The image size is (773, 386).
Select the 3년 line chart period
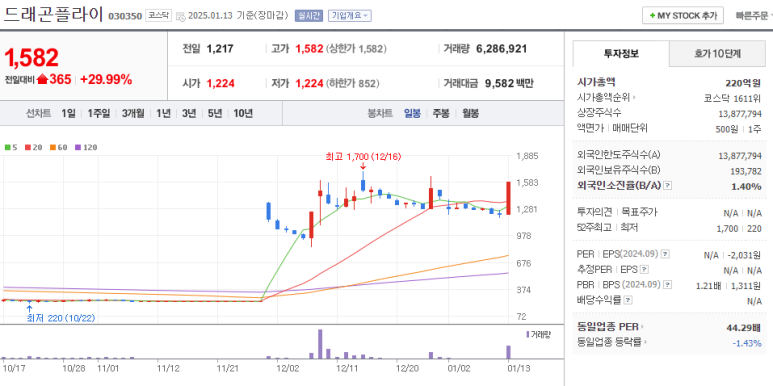point(189,113)
